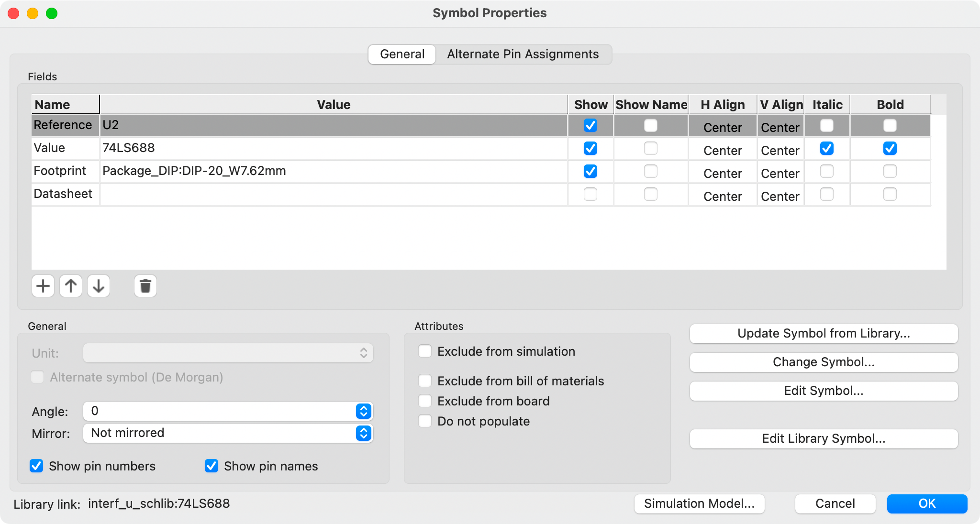This screenshot has height=524, width=980.
Task: Open the Mirror dropdown
Action: [x=364, y=433]
